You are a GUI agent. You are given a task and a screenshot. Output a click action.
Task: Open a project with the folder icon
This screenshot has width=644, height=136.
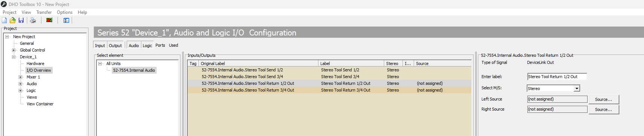tap(12, 20)
